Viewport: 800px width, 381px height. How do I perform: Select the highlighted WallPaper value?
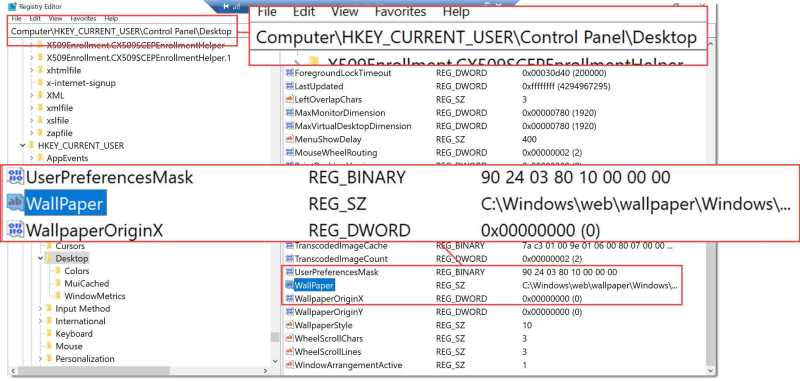coord(314,285)
